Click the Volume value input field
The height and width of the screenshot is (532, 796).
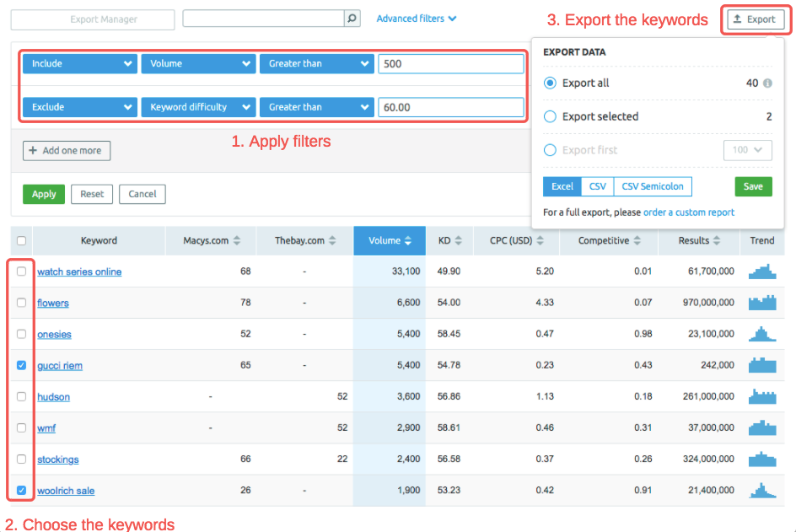(450, 63)
